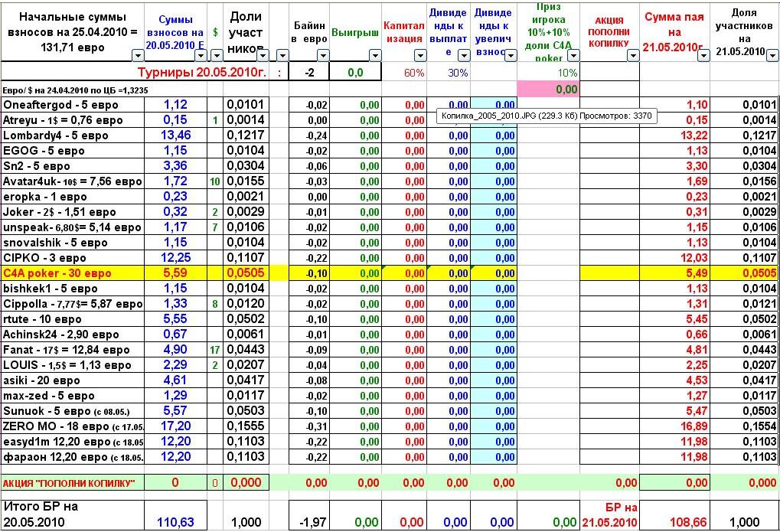Expand the Выигрыш column filter arrow
Viewport: 780px width, 532px height.
pos(375,55)
